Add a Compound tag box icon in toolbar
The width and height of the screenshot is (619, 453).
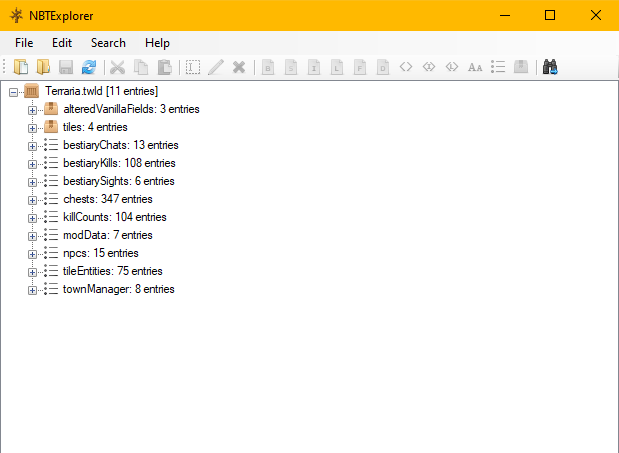coord(521,67)
